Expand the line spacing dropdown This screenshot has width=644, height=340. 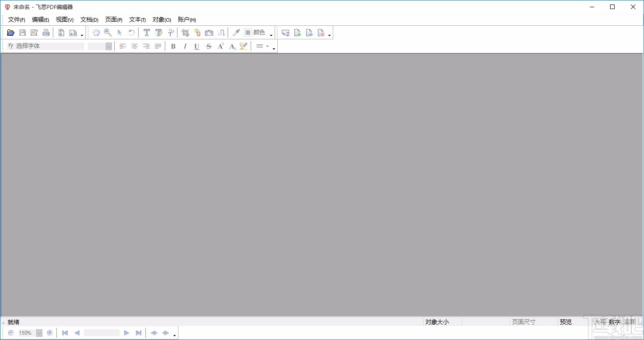click(x=267, y=46)
